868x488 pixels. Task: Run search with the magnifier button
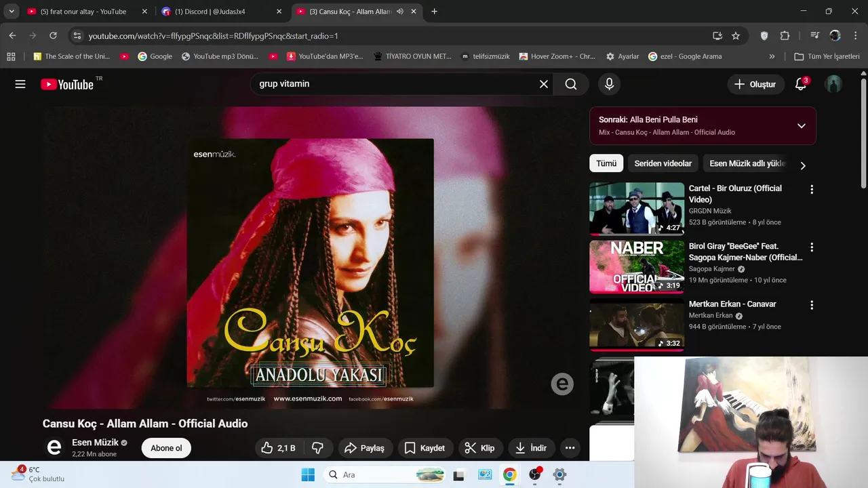point(571,84)
